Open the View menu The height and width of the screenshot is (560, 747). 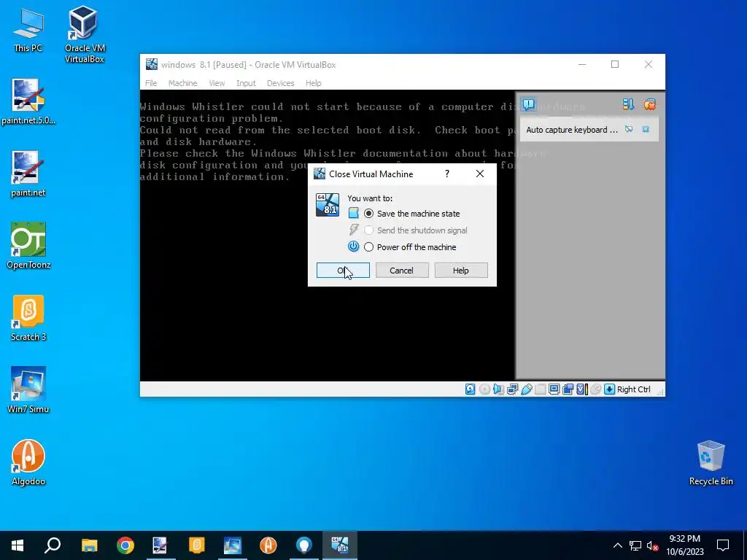(216, 83)
